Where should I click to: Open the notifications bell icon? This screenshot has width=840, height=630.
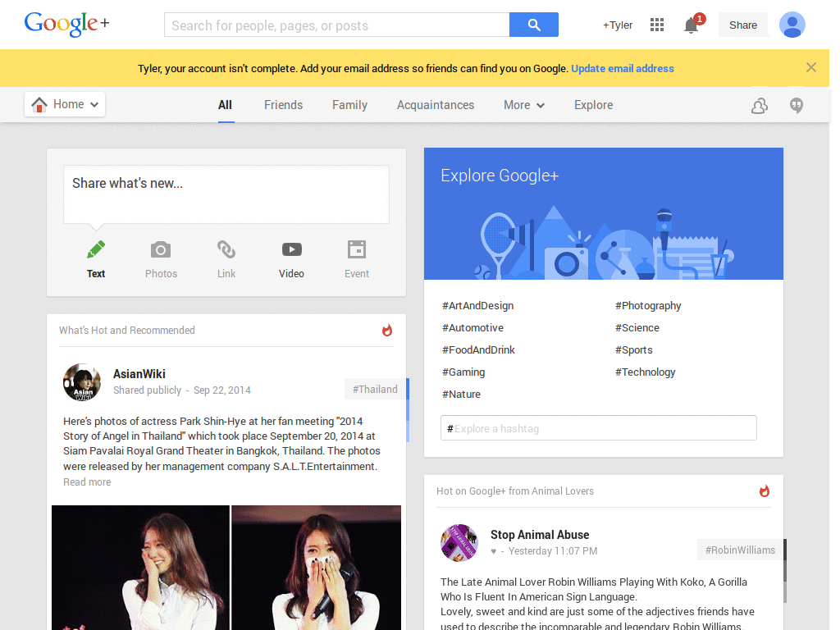tap(692, 25)
